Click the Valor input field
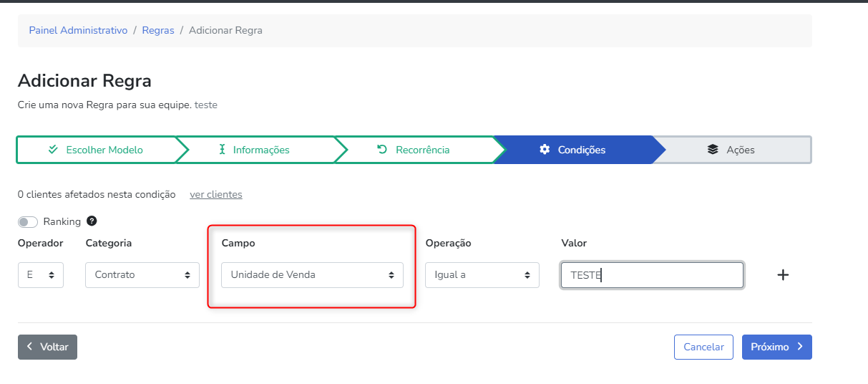 (652, 275)
